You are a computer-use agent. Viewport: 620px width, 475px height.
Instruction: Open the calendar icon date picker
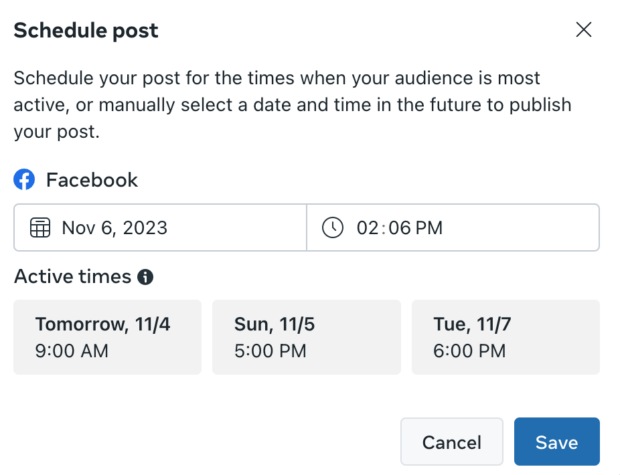coord(40,227)
